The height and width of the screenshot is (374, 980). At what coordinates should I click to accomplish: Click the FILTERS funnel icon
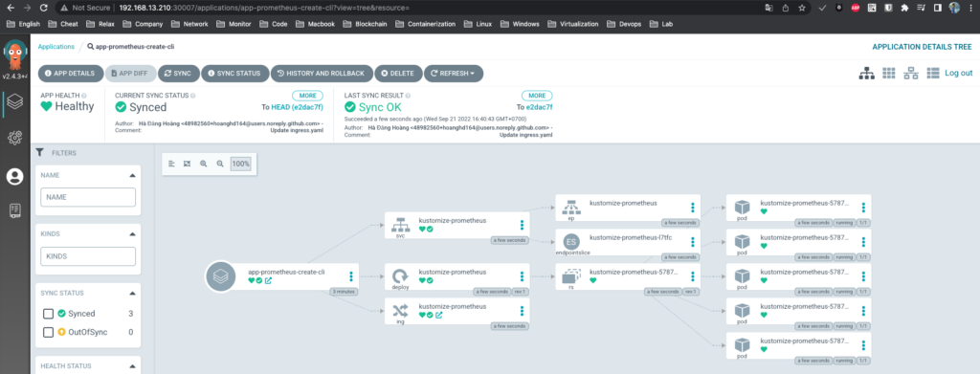39,152
